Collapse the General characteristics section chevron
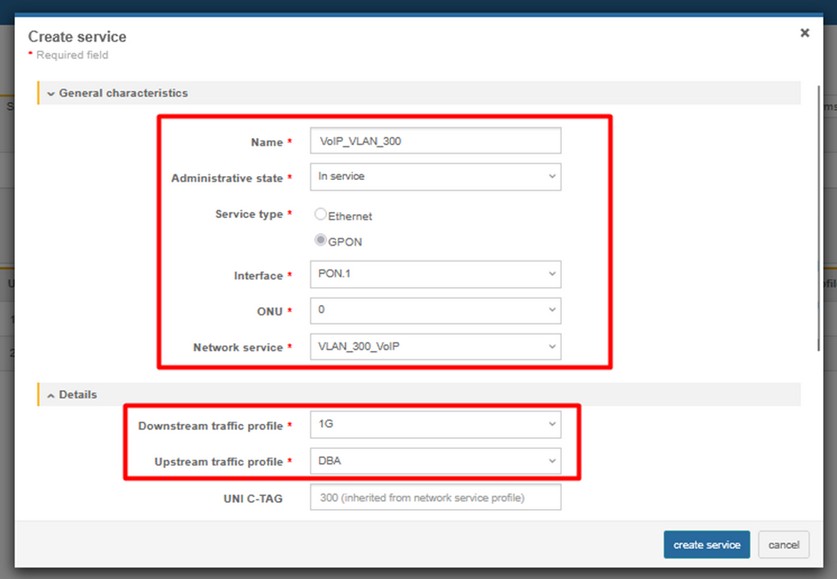The height and width of the screenshot is (579, 837). tap(50, 93)
